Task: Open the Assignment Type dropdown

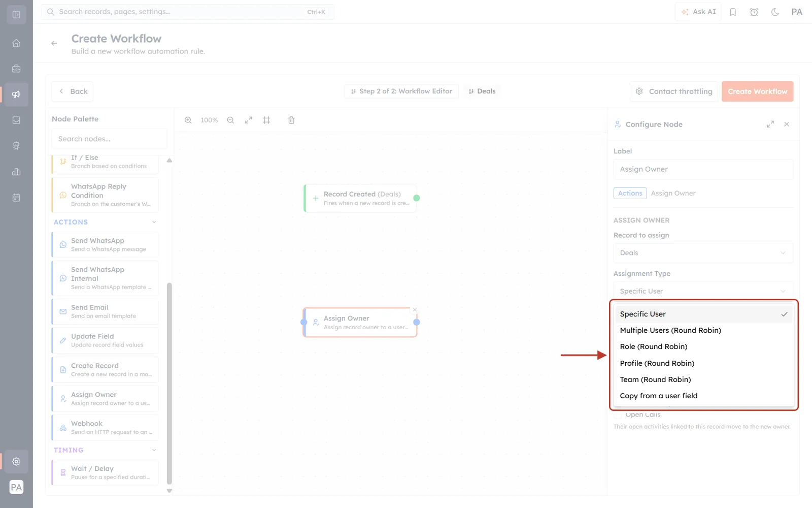Action: (703, 291)
